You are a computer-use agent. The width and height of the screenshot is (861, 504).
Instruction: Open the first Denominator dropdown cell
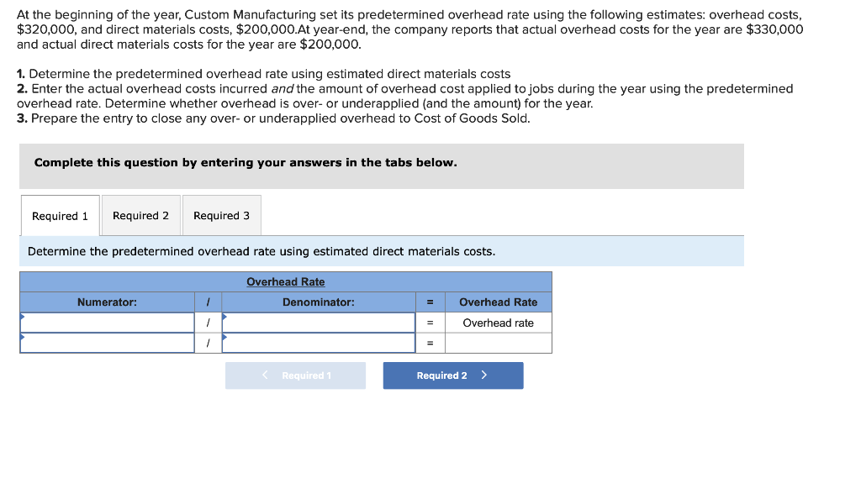320,323
